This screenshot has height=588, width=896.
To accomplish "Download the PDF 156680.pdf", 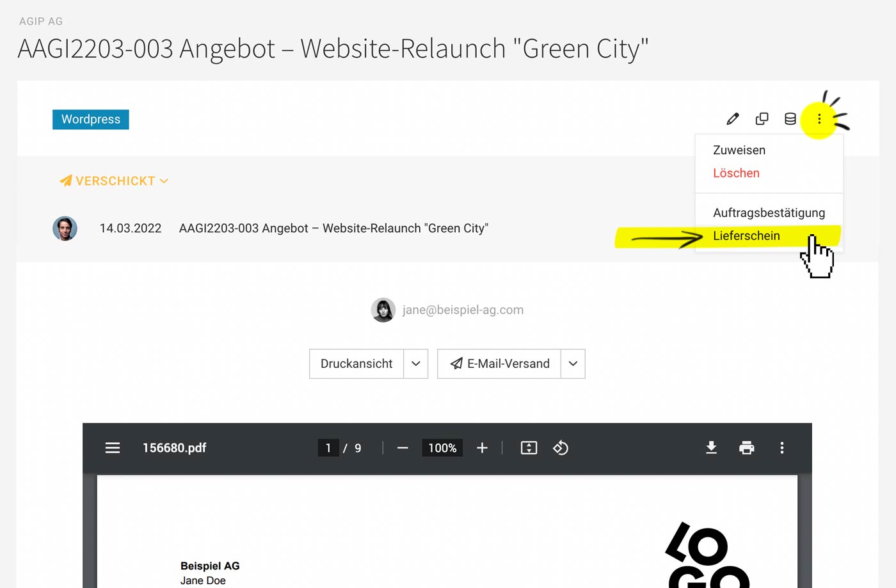I will [711, 448].
